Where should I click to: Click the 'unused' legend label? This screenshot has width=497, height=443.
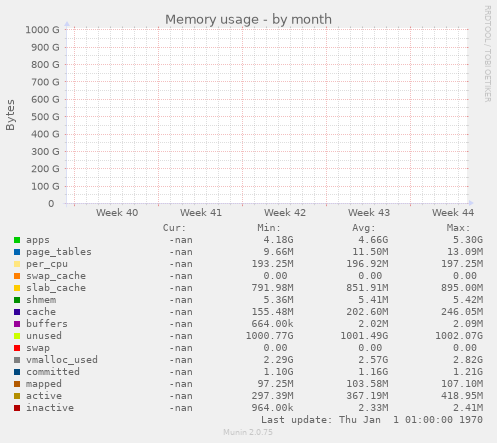pyautogui.click(x=44, y=336)
